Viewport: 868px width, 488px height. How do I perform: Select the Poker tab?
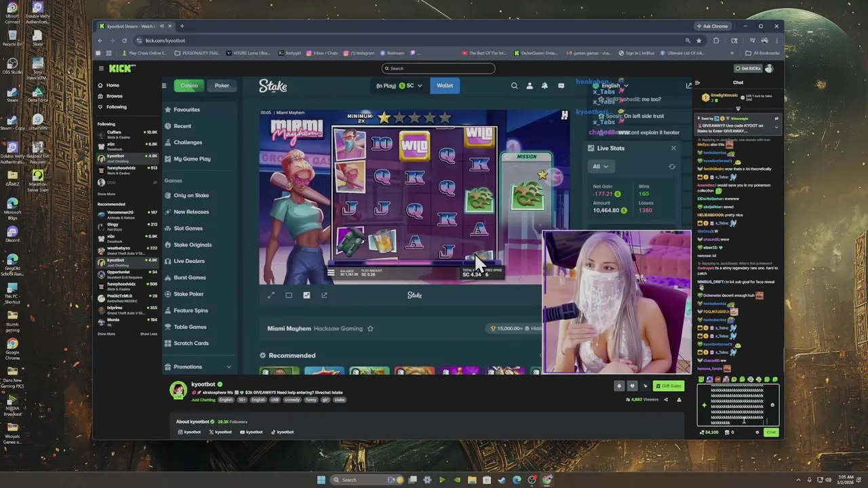tap(222, 85)
